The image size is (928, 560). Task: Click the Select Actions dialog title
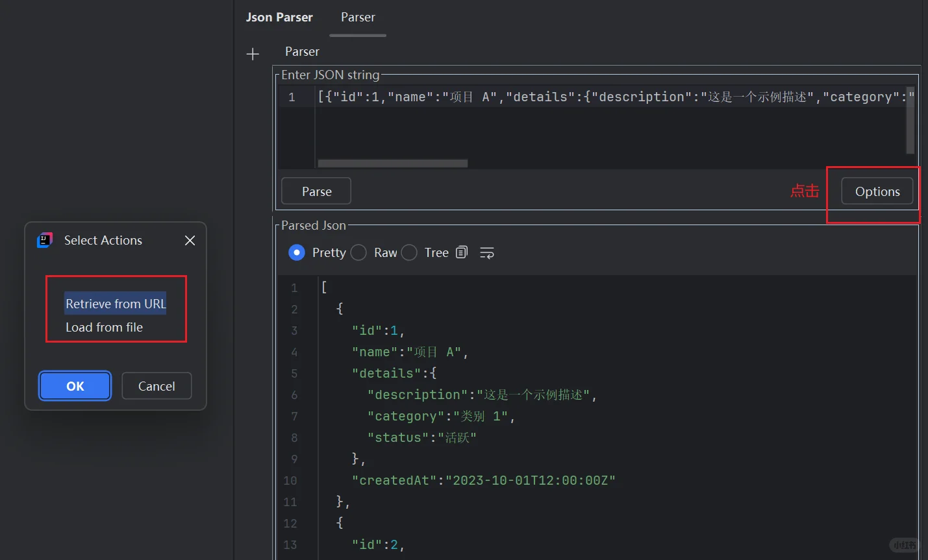click(103, 240)
